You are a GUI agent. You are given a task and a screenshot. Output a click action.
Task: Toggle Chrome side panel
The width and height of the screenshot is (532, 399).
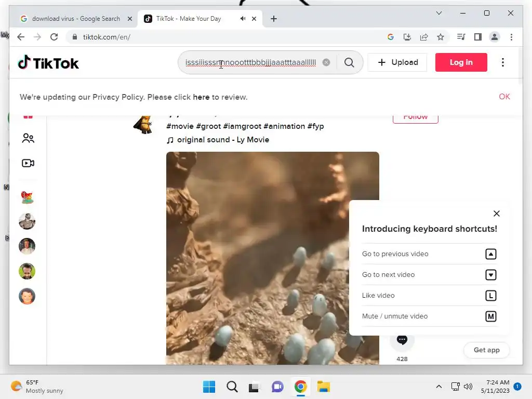point(478,37)
